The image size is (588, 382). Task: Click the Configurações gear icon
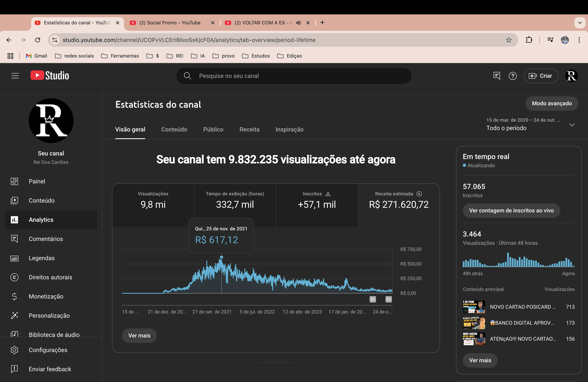14,350
